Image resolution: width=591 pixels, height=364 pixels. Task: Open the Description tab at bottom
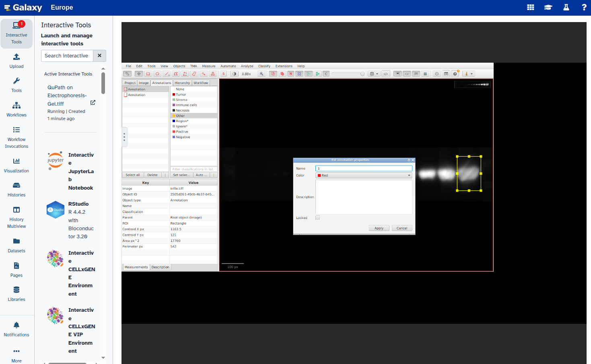point(161,267)
